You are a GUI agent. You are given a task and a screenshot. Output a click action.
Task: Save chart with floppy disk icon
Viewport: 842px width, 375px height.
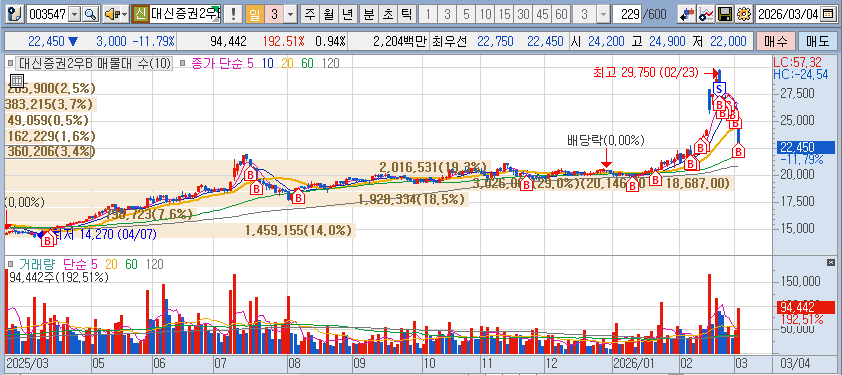coord(725,15)
